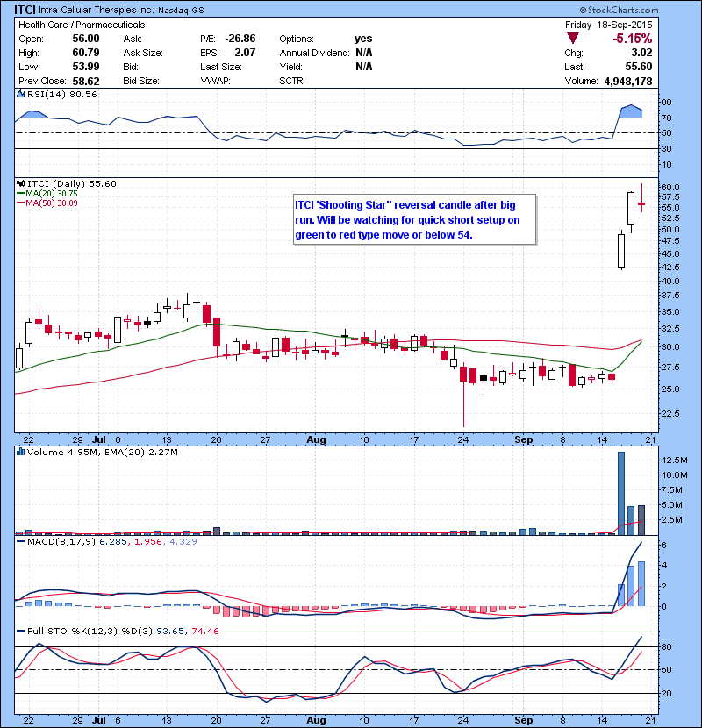Click the RSI(14) indicator panel icon
This screenshot has width=702, height=728.
pyautogui.click(x=20, y=94)
